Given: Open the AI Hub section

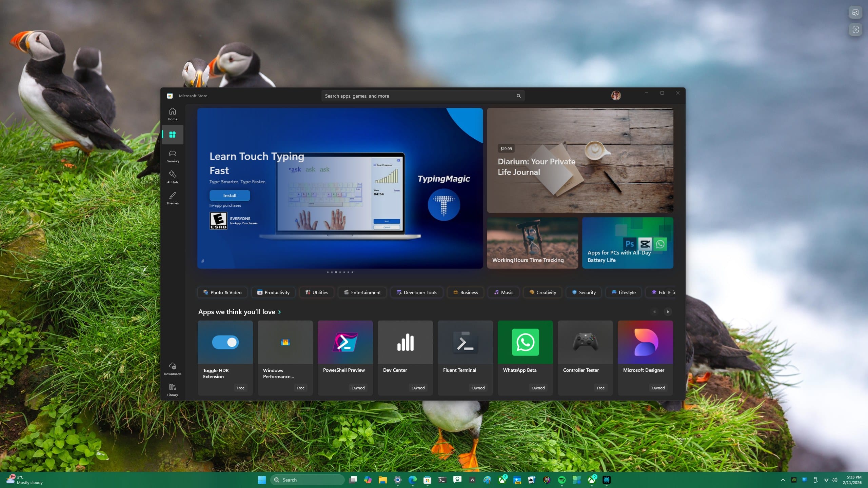Looking at the screenshot, I should [x=172, y=177].
